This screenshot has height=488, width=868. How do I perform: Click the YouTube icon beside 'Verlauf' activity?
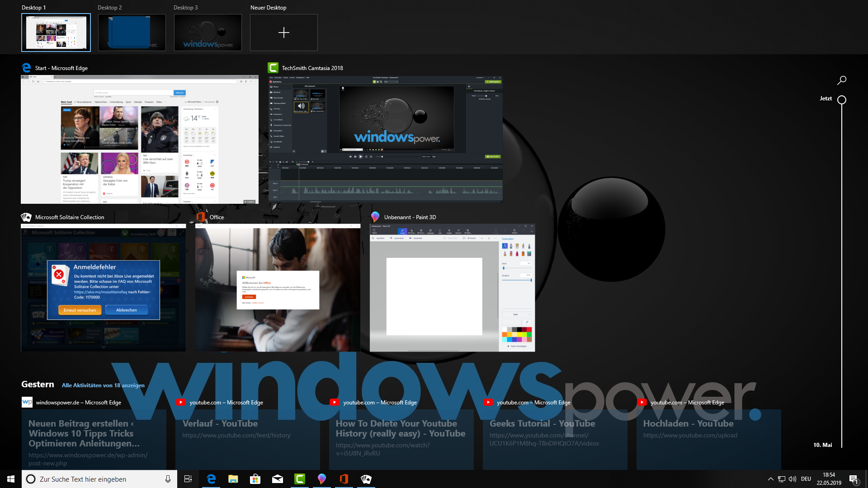(x=181, y=402)
